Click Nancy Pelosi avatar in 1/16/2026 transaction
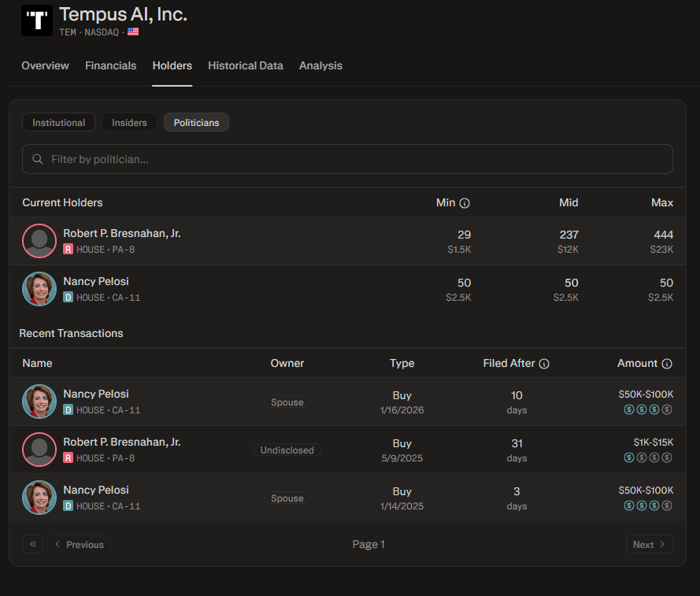 39,402
